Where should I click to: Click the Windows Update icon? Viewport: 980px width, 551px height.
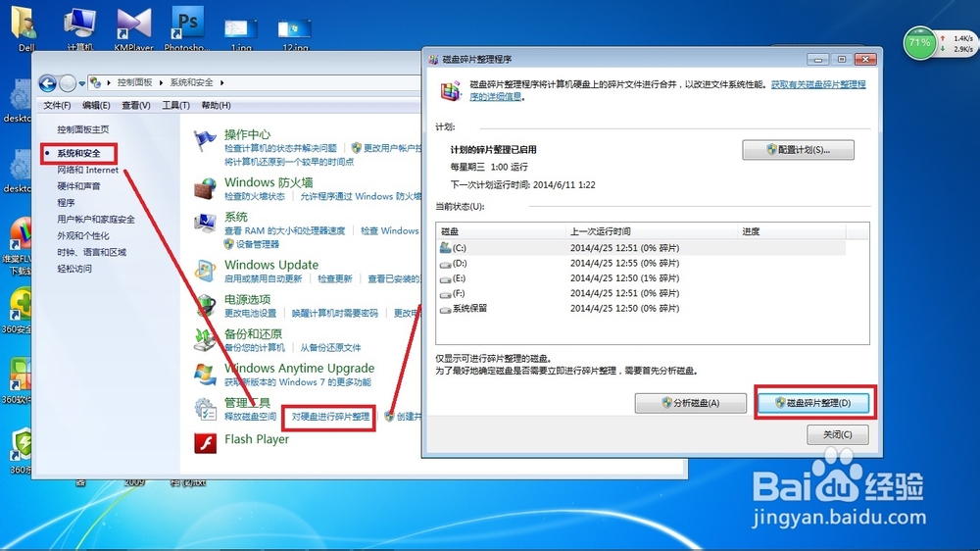[x=205, y=271]
